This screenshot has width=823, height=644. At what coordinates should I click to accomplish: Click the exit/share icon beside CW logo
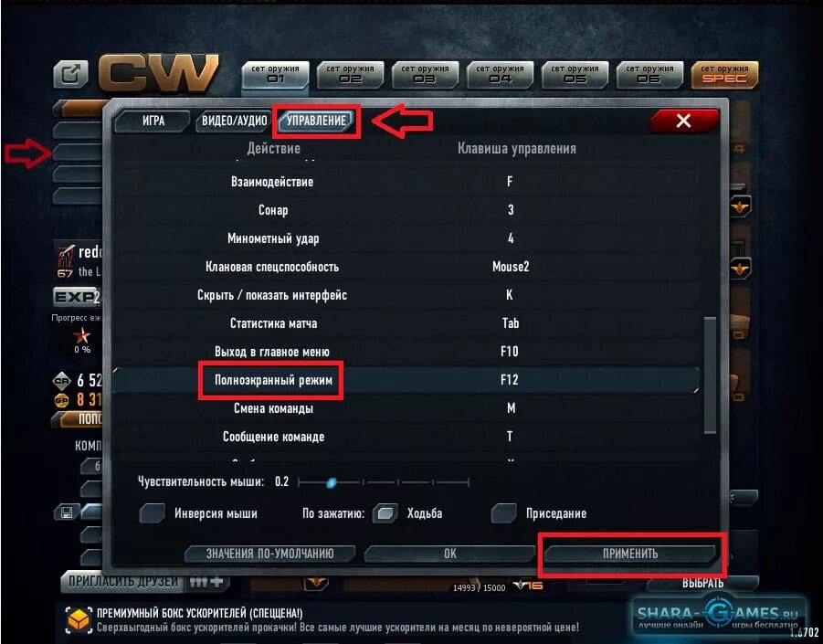coord(71,75)
